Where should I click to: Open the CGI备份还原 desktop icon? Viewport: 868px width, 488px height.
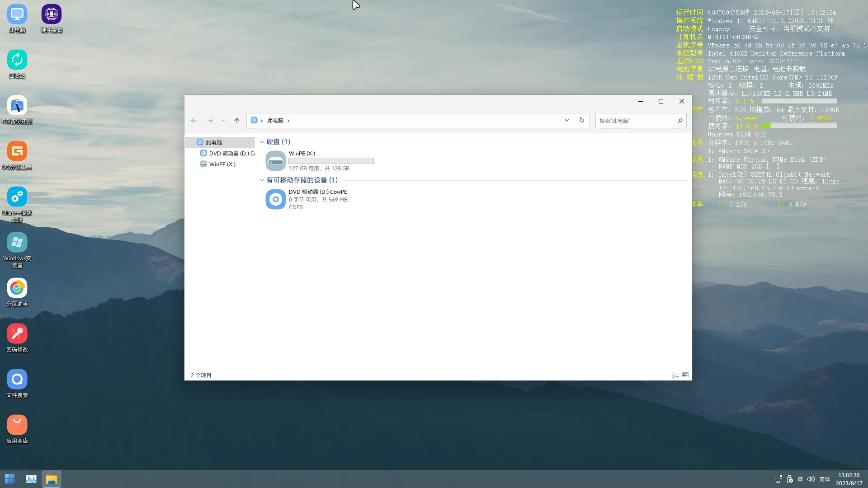(x=17, y=106)
